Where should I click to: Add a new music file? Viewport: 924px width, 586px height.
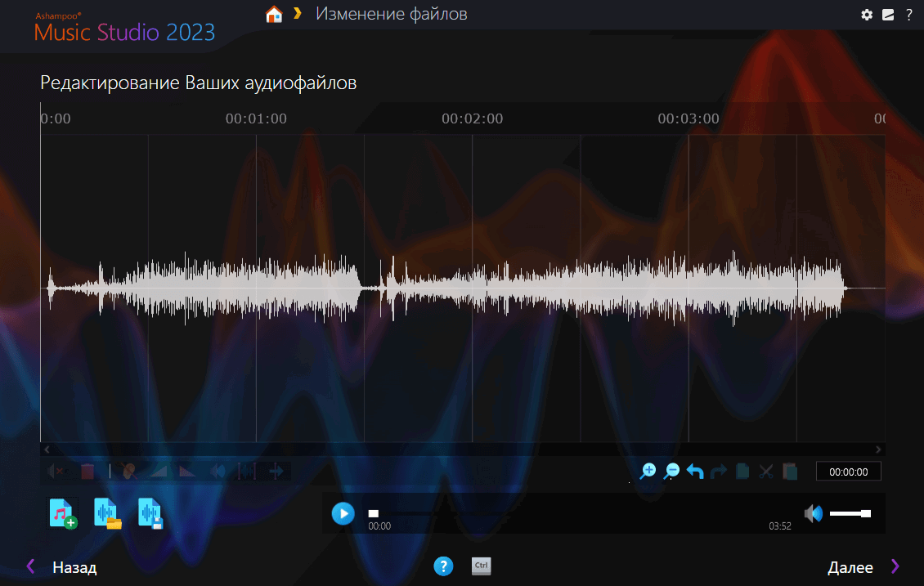coord(62,513)
